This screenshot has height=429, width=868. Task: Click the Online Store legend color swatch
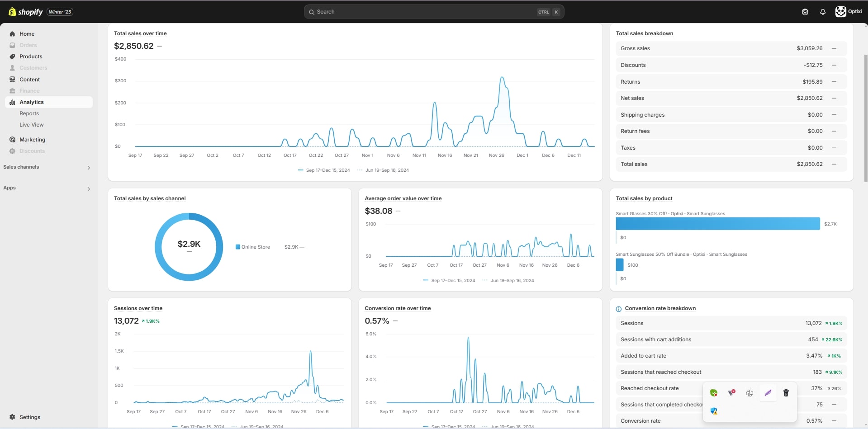pyautogui.click(x=237, y=247)
